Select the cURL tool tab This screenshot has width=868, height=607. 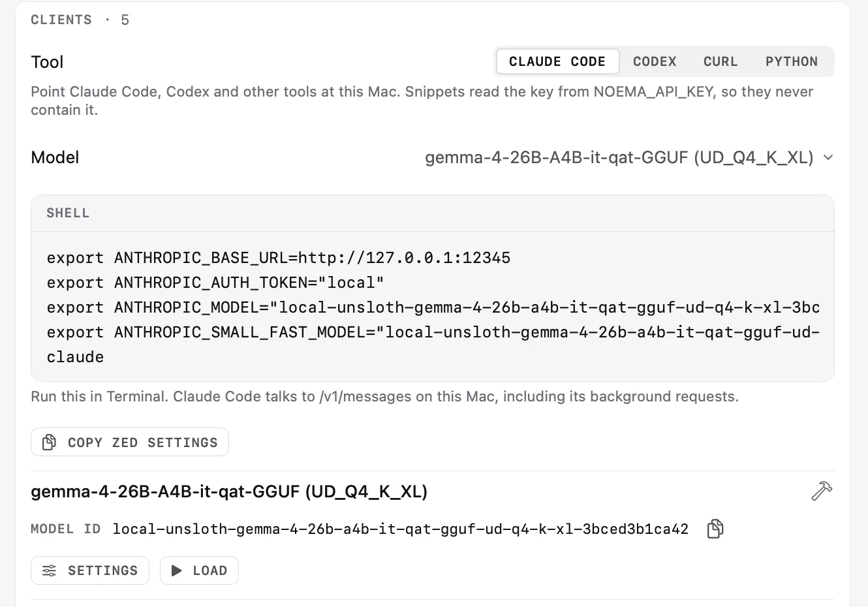[x=721, y=61]
